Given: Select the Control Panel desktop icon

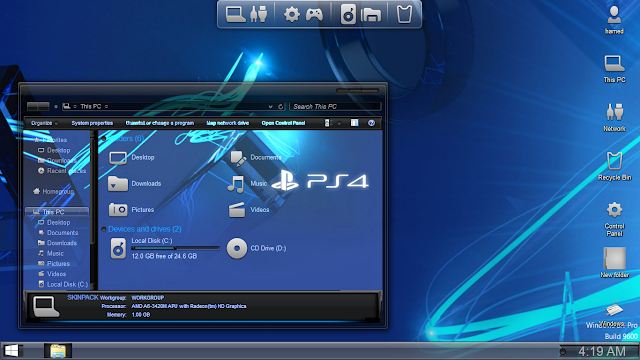Looking at the screenshot, I should 614,219.
